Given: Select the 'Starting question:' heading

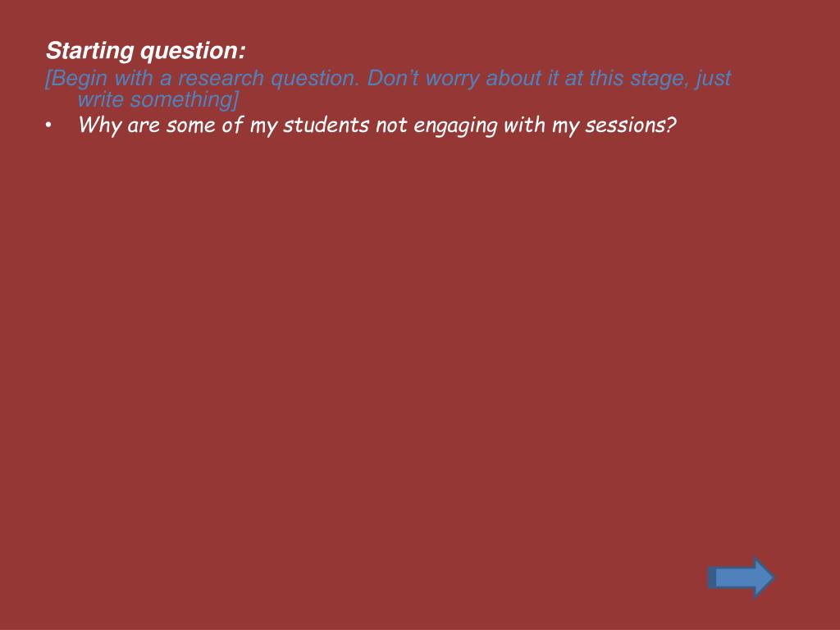Looking at the screenshot, I should click(146, 51).
